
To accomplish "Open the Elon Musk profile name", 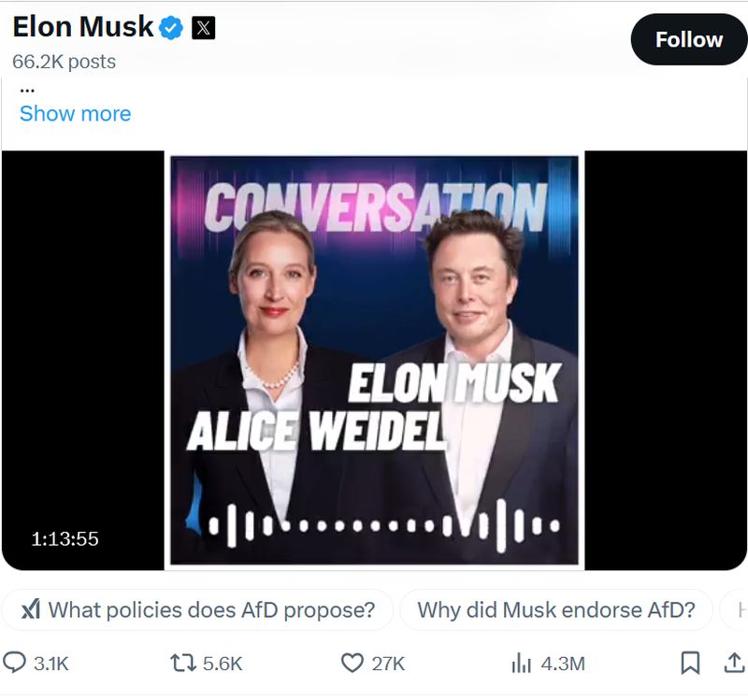I will 82,27.
